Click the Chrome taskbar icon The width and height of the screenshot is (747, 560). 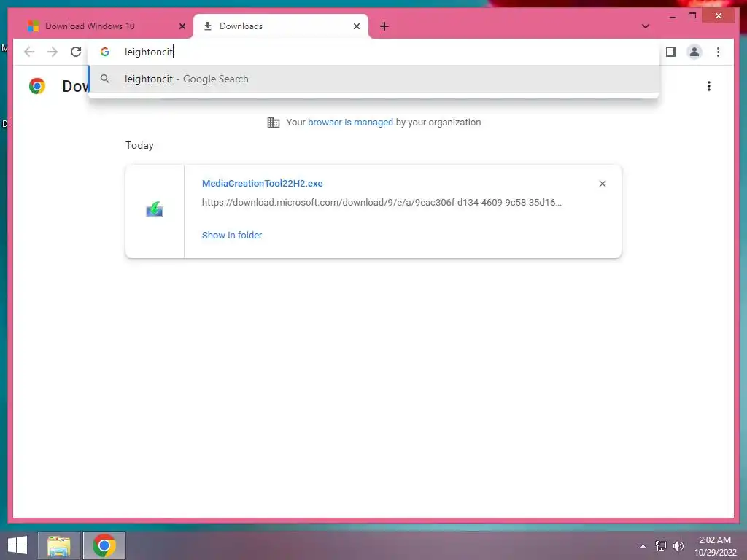coord(104,545)
